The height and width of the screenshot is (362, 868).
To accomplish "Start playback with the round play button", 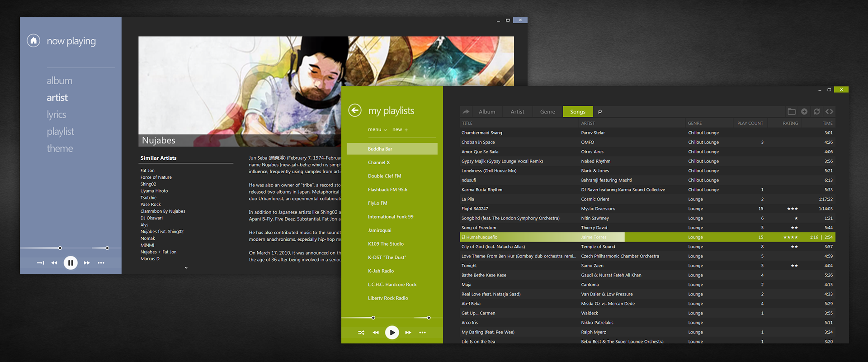I will tap(392, 333).
